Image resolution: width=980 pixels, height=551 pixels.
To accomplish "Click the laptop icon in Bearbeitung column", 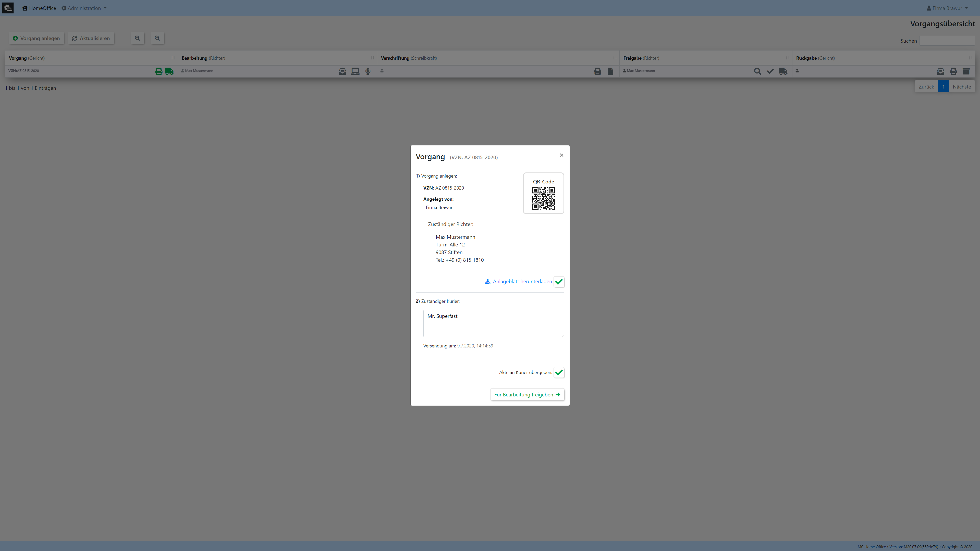I will (355, 71).
